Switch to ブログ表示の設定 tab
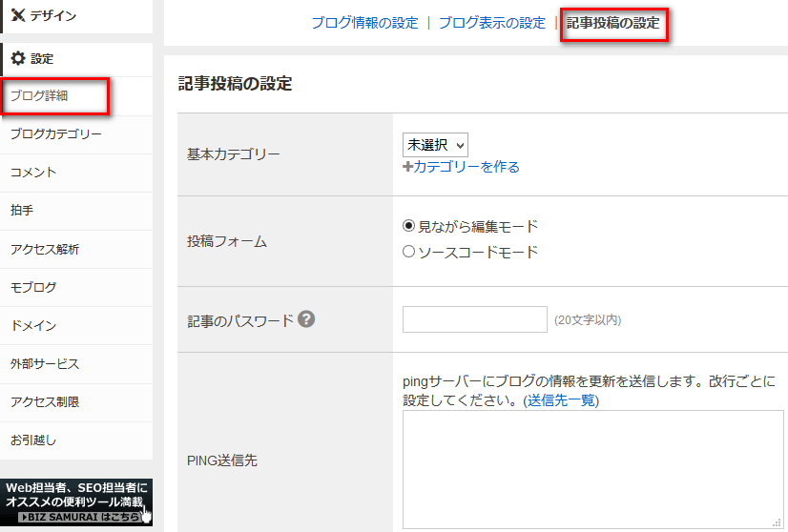This screenshot has width=788, height=532. (x=492, y=23)
